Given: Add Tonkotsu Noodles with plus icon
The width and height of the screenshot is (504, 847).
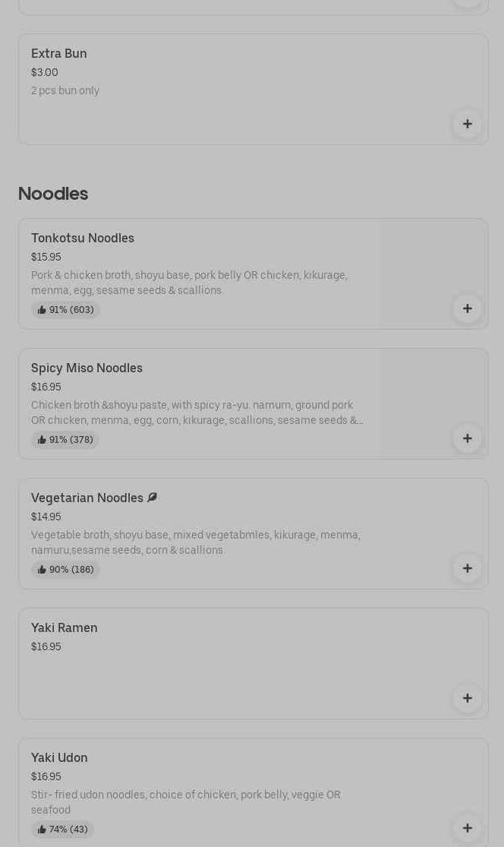Looking at the screenshot, I should pos(467,308).
